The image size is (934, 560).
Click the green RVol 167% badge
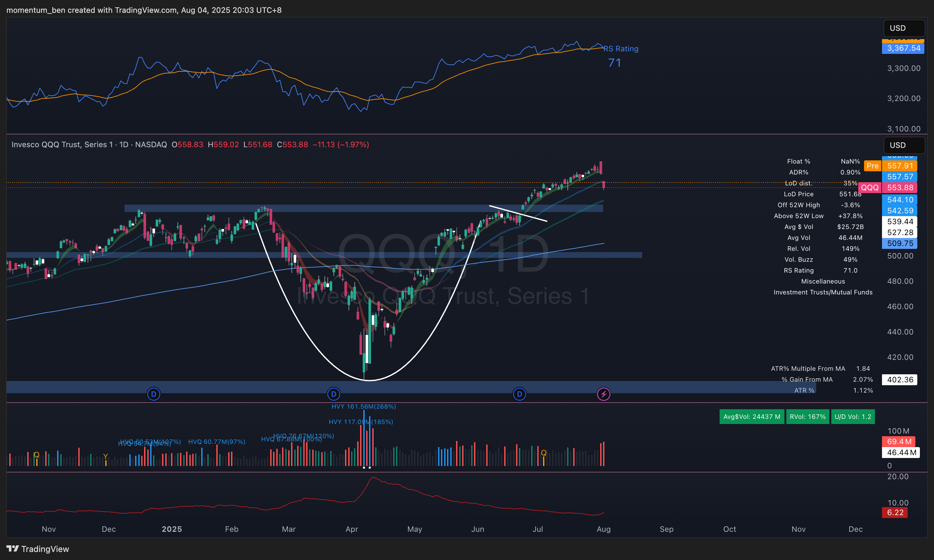point(807,417)
